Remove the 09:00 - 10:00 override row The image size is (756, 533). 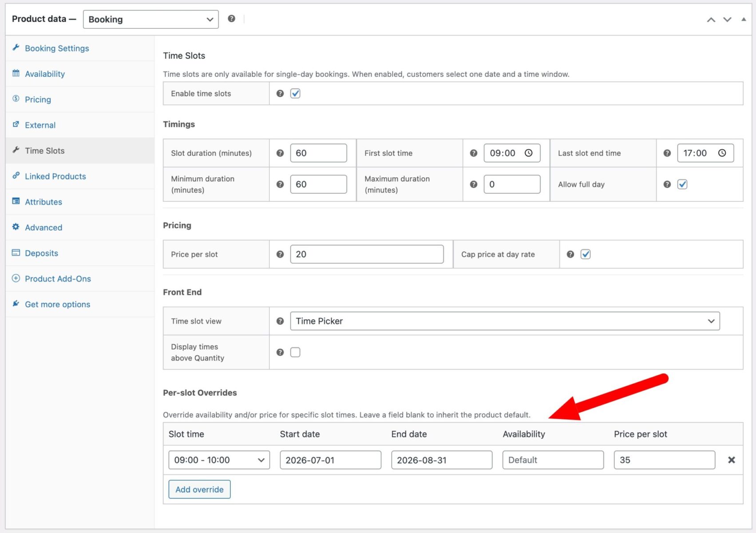coord(731,460)
